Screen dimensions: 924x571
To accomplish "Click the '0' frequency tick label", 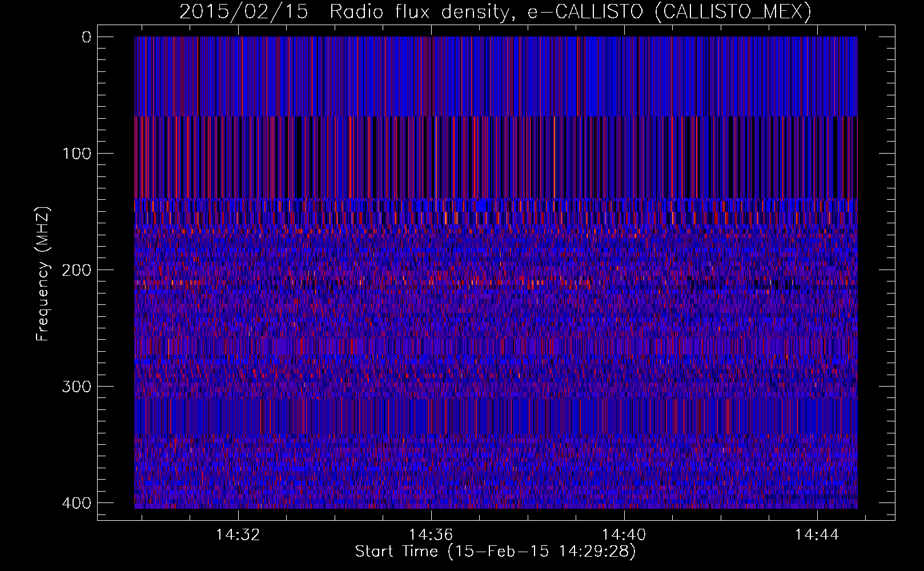I will (86, 37).
